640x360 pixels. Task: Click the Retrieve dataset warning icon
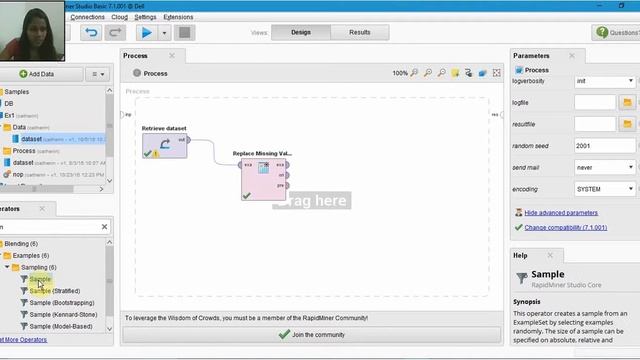[156, 154]
